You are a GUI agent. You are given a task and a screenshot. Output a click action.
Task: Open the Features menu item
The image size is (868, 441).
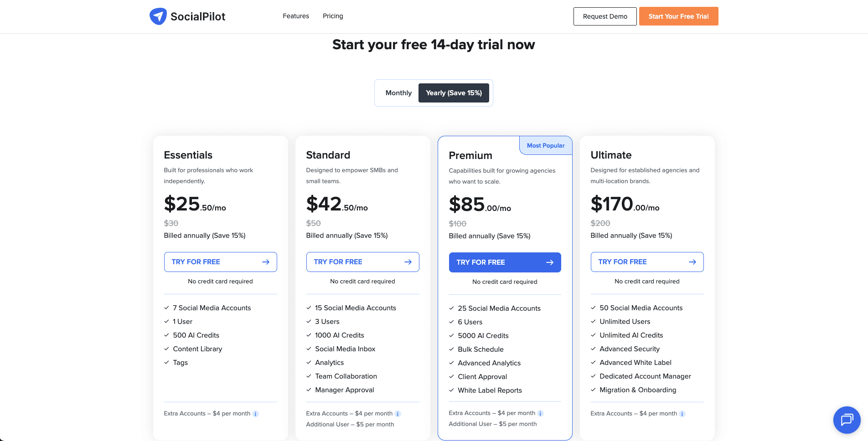click(x=295, y=16)
